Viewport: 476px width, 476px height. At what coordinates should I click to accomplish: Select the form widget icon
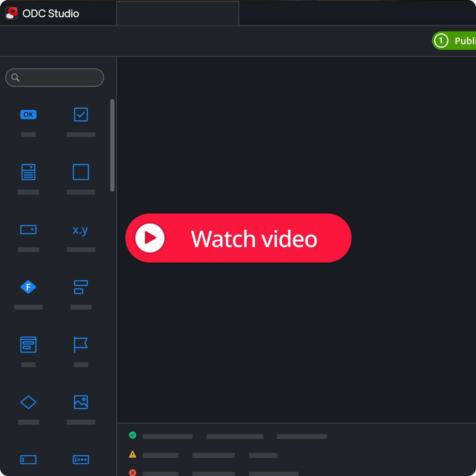[28, 345]
